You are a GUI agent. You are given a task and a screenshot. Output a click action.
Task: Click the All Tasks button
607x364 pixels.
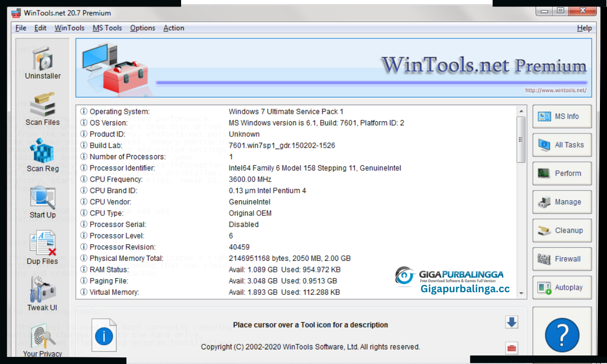(x=562, y=145)
